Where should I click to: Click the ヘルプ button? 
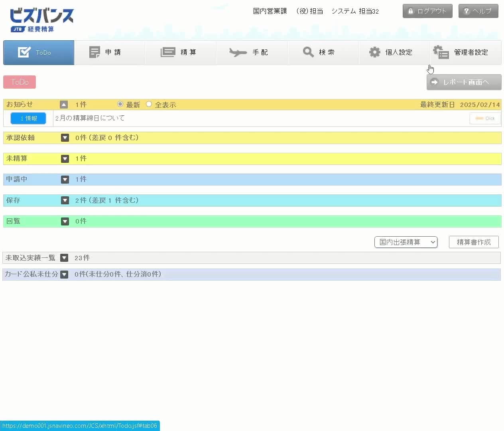478,11
